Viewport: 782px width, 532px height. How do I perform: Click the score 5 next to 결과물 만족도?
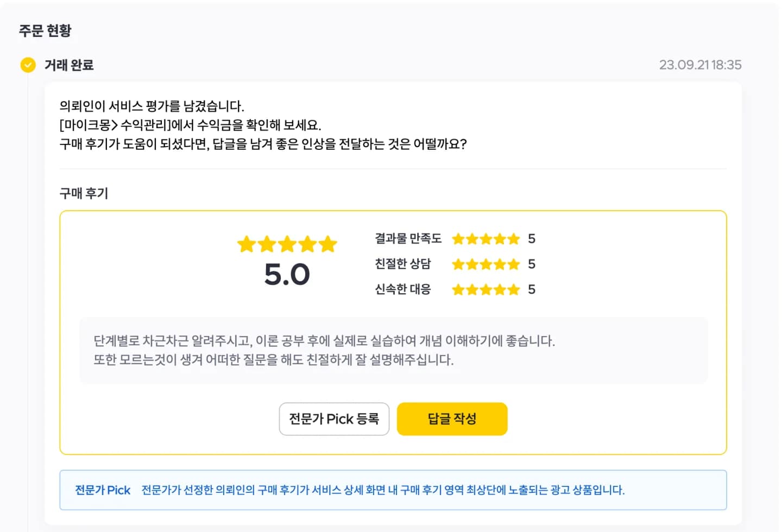click(x=532, y=239)
